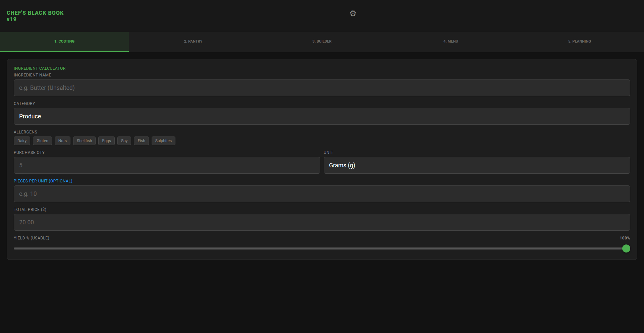Click the Pieces Per Unit (Optional) label

(x=43, y=181)
